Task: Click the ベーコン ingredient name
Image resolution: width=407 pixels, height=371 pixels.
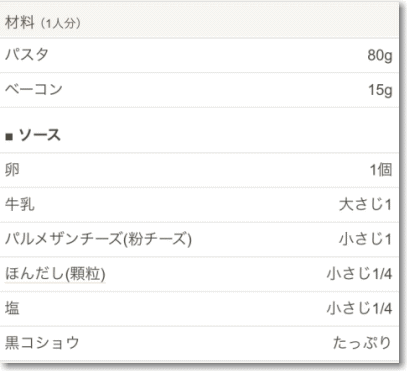Action: tap(34, 89)
